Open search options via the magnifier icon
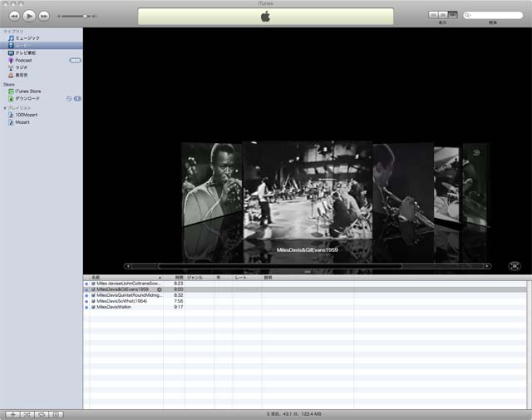The height and width of the screenshot is (420, 532). coord(467,15)
